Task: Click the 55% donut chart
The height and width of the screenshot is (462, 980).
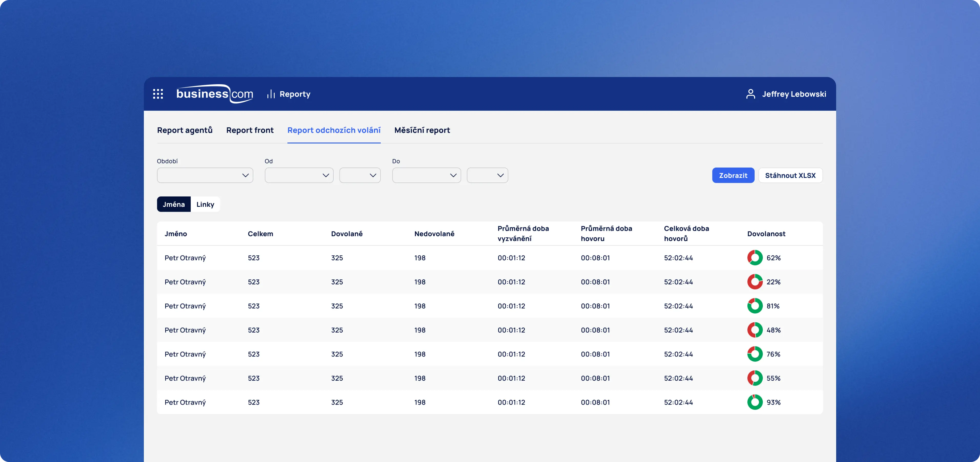Action: [755, 378]
